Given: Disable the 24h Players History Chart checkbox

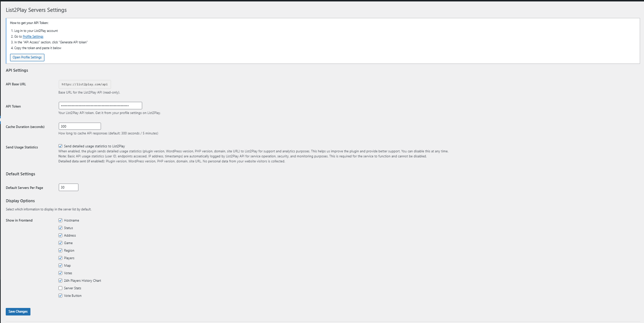Looking at the screenshot, I should pyautogui.click(x=61, y=281).
